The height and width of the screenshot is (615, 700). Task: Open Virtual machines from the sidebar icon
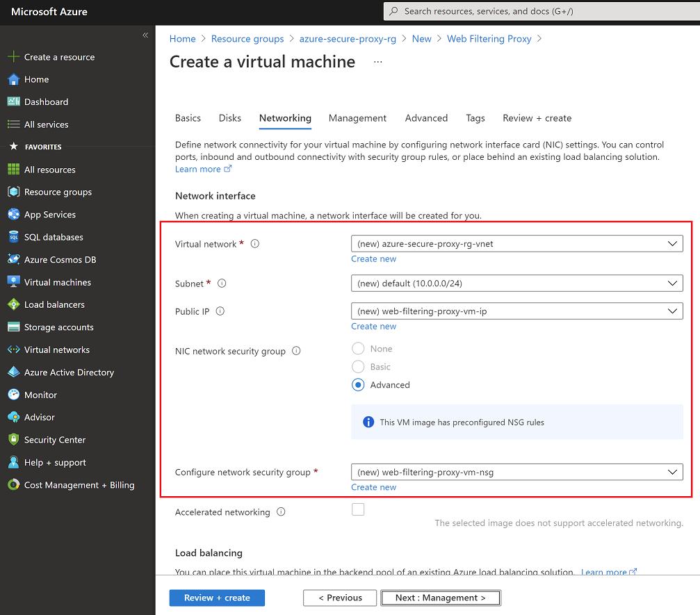coord(13,282)
